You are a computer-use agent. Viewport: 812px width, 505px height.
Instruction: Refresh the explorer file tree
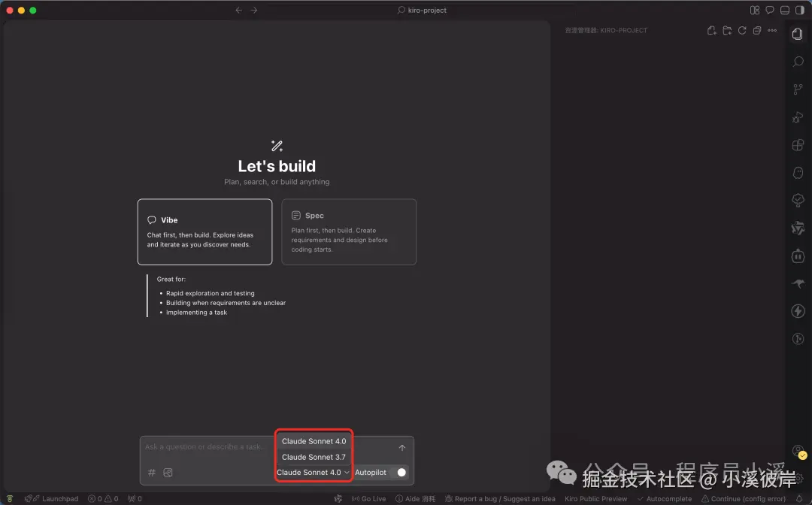point(742,31)
